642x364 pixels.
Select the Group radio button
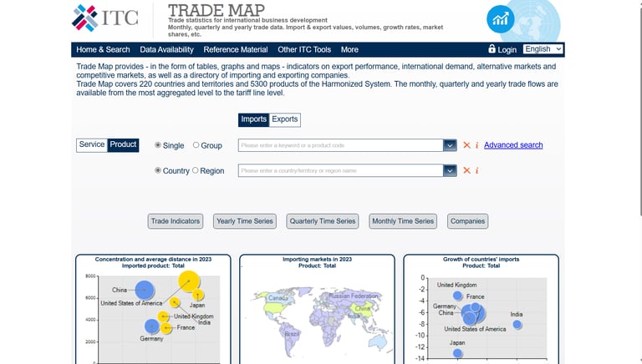(x=196, y=144)
